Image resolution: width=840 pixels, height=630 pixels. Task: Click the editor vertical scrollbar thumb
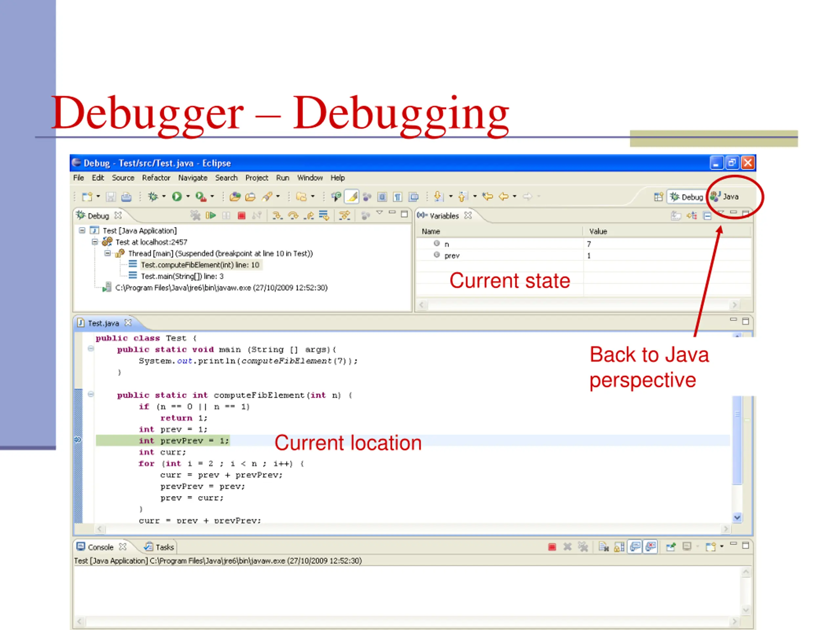(x=737, y=440)
